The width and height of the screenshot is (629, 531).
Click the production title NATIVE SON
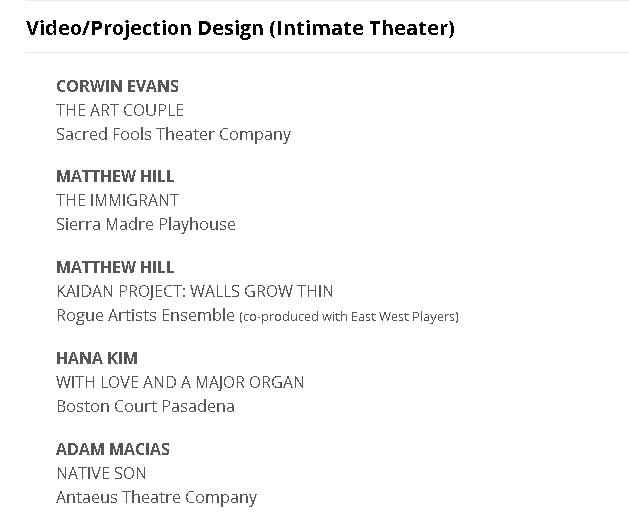(101, 473)
